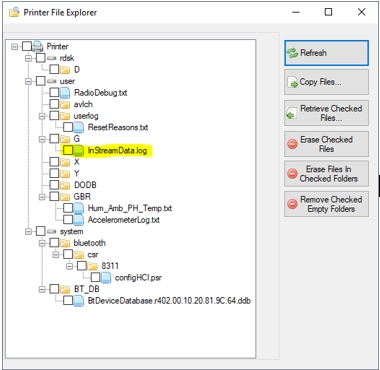Check the Printer root checkbox

(27, 46)
